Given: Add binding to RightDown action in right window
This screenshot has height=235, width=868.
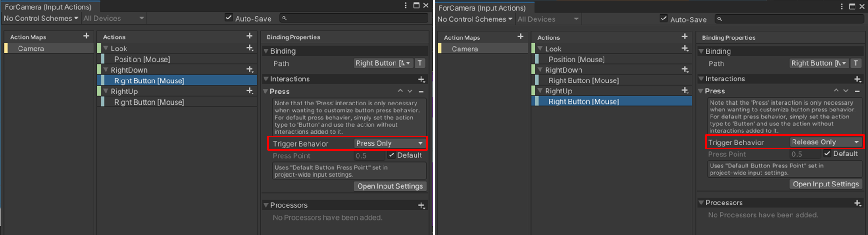Looking at the screenshot, I should pos(685,69).
